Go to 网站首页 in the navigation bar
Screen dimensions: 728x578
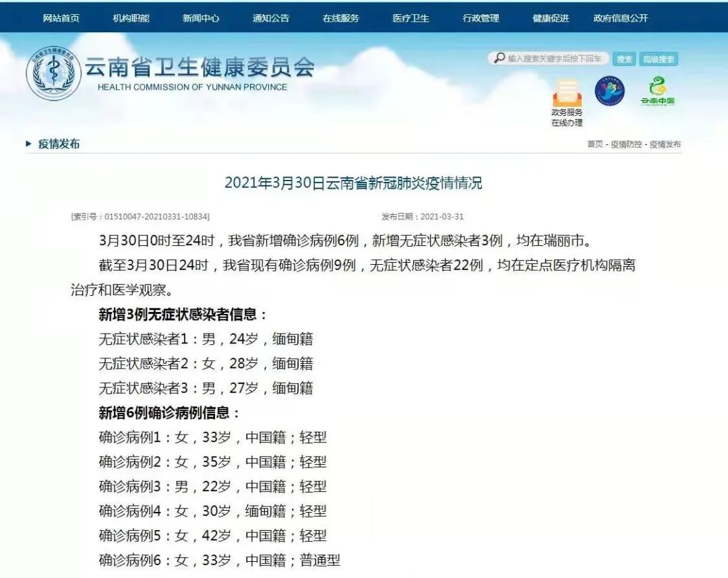click(61, 18)
